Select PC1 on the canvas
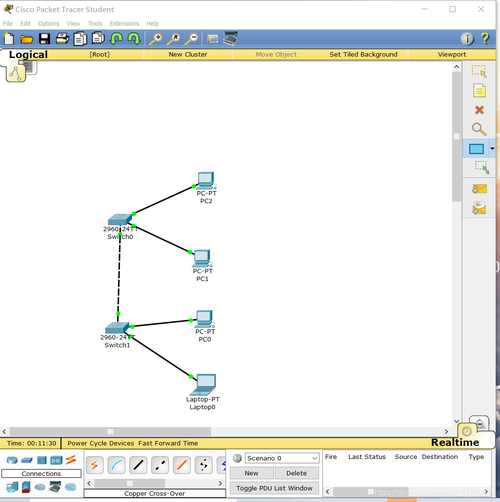500x502 pixels. 202,258
